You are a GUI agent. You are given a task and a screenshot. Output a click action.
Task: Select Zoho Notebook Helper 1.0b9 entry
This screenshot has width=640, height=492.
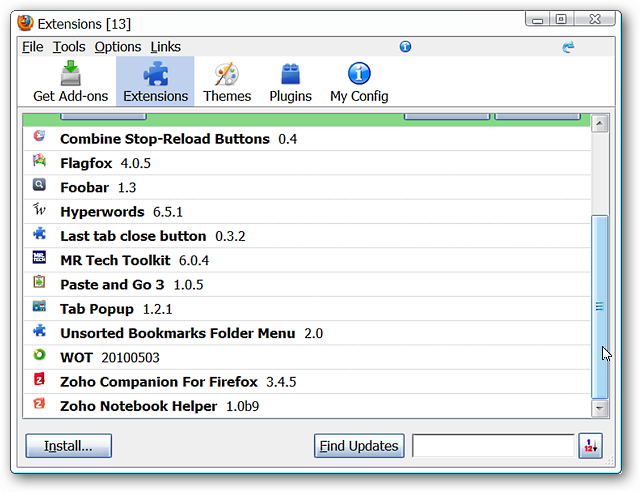point(307,406)
